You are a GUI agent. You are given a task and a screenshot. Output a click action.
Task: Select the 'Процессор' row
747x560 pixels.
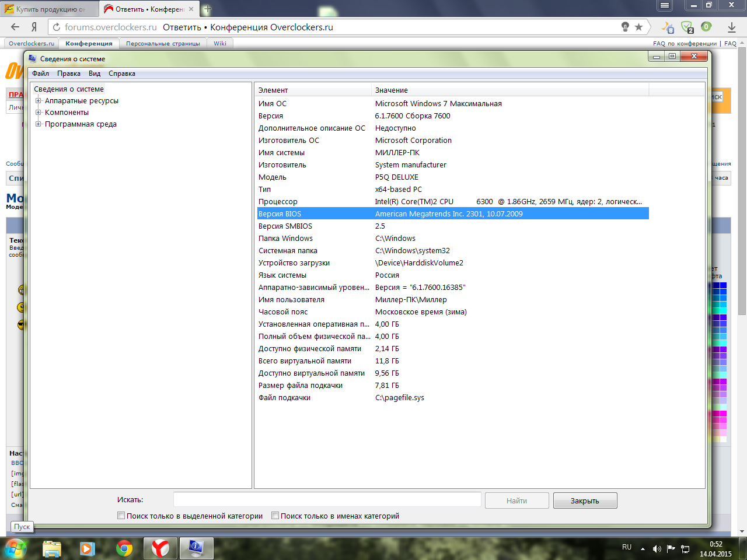[453, 201]
